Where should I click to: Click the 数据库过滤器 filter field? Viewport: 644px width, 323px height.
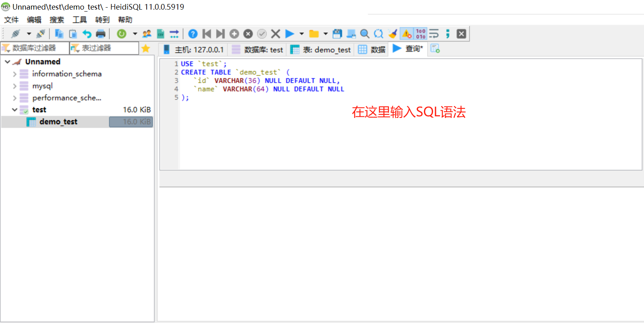coord(35,48)
